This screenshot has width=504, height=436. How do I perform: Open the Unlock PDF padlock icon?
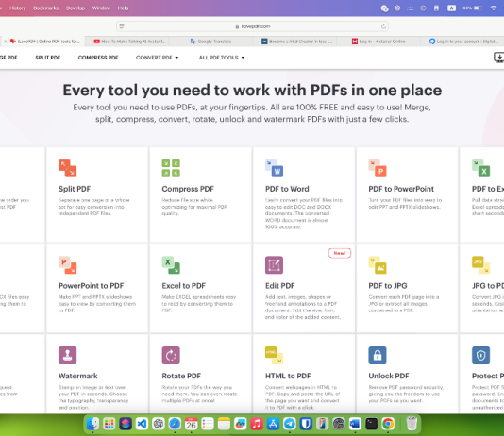378,355
